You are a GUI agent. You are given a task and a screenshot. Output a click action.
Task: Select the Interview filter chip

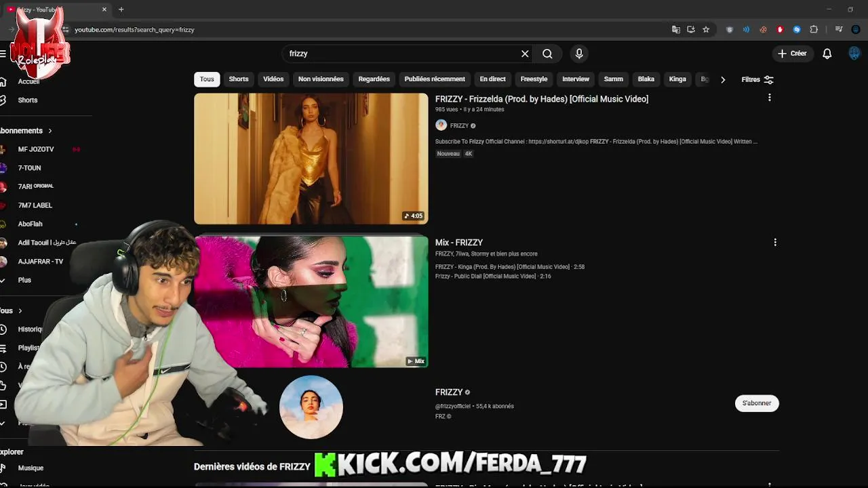point(576,79)
